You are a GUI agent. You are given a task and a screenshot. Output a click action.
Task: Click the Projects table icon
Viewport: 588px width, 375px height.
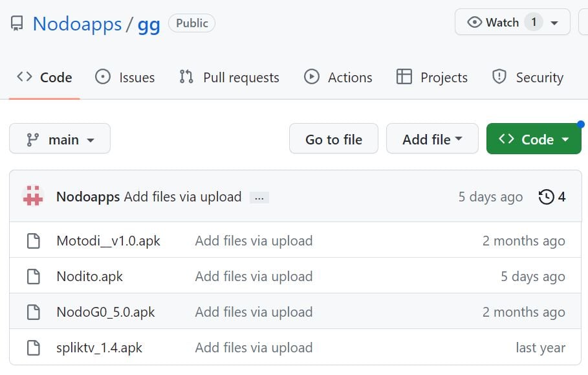tap(404, 76)
